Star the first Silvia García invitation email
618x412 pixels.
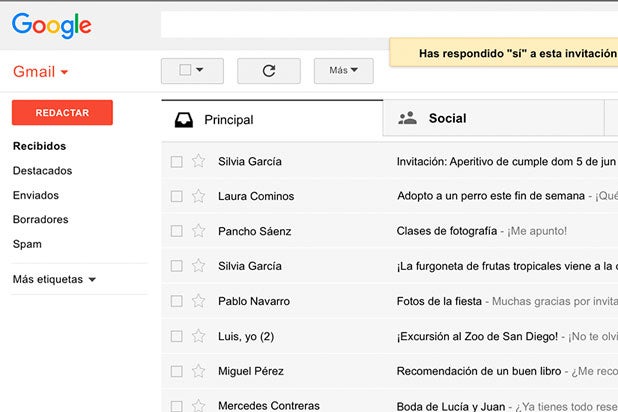click(x=198, y=161)
